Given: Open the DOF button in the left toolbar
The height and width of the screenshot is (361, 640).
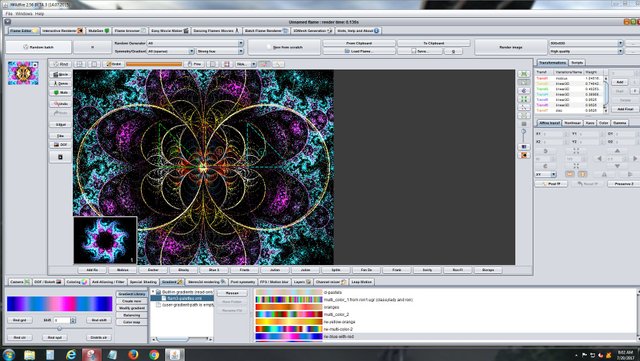Looking at the screenshot, I should coord(60,145).
